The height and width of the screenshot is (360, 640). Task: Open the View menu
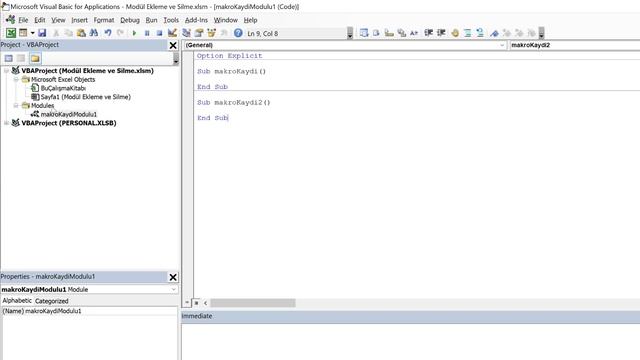[58, 20]
